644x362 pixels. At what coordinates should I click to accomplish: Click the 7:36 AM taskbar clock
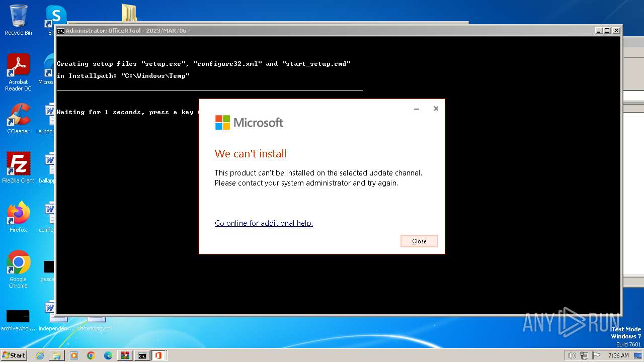click(618, 355)
